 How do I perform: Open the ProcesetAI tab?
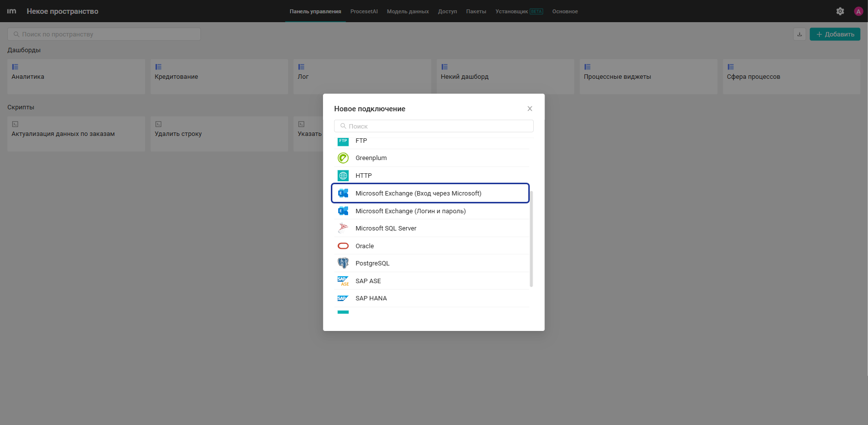coord(364,11)
